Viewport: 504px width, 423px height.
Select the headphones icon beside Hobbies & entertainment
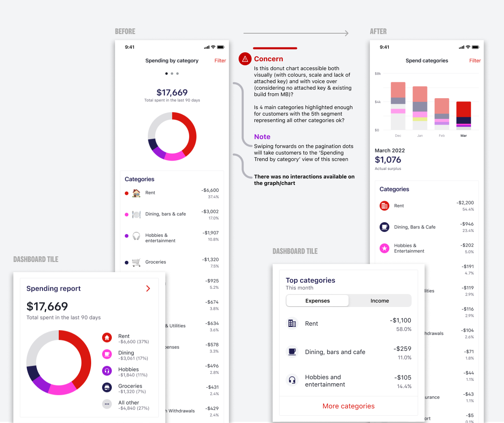(x=136, y=236)
